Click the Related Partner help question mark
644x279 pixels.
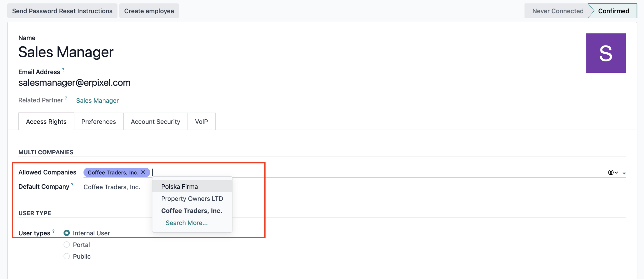pos(66,98)
